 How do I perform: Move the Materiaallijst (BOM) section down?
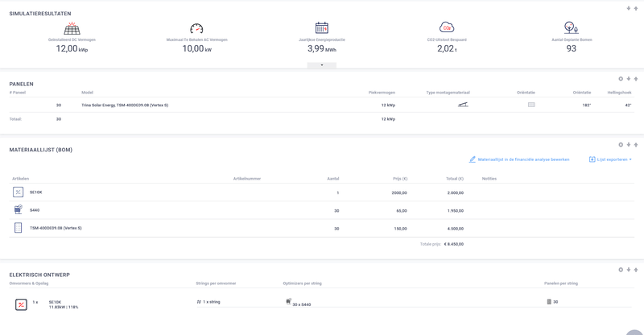coord(629,145)
